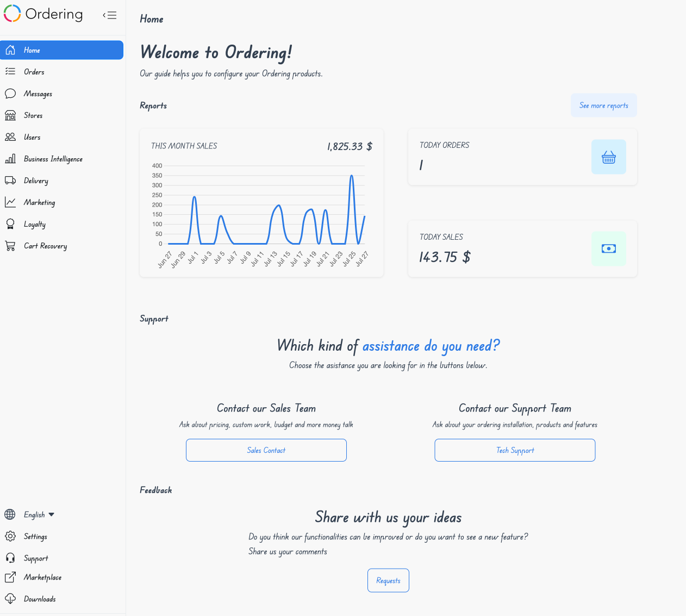Click the Stores shop icon
The width and height of the screenshot is (686, 616).
pos(10,115)
